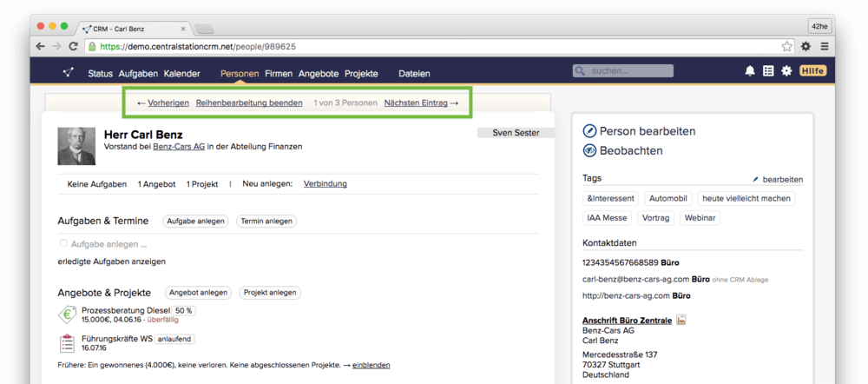The image size is (868, 384).
Task: Switch to the Firmen section
Action: tap(278, 73)
